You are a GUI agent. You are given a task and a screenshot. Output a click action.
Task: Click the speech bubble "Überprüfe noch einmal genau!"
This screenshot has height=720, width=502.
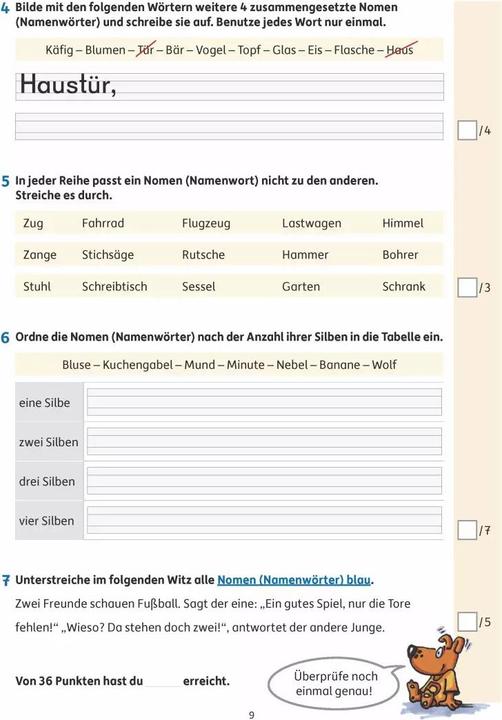(x=334, y=683)
